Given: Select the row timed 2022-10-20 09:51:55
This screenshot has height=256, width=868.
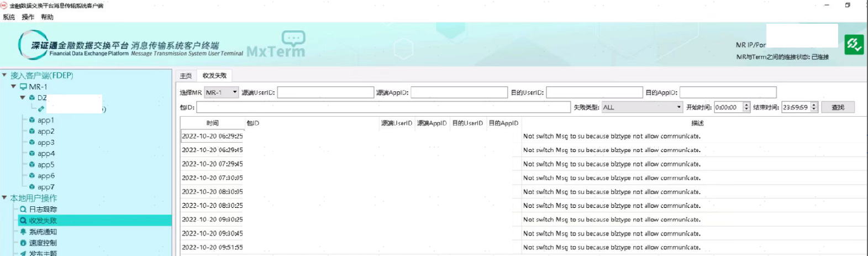Looking at the screenshot, I should [x=523, y=247].
